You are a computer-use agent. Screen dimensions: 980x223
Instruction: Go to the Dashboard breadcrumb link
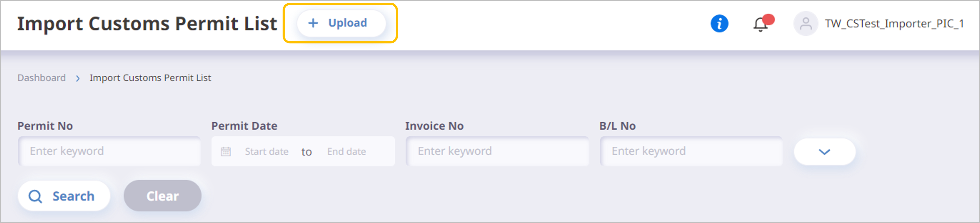[x=42, y=78]
